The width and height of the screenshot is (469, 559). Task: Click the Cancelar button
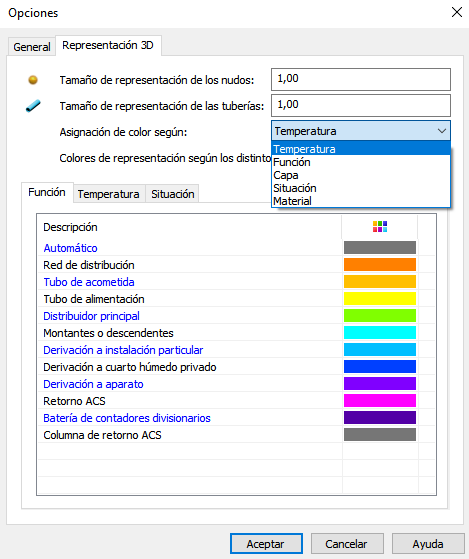347,544
